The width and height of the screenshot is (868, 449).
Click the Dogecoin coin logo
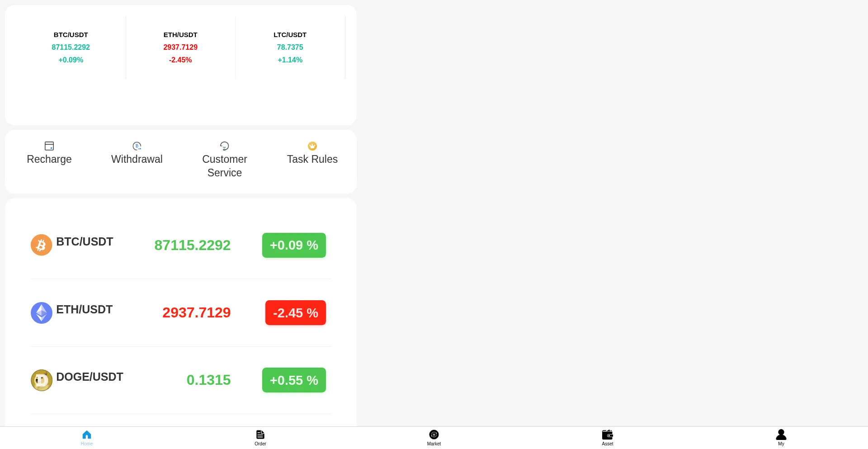[x=41, y=380]
